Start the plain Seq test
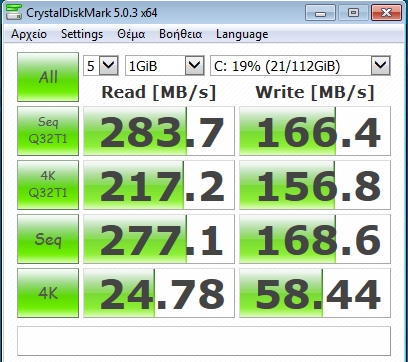Image resolution: width=408 pixels, height=362 pixels. coord(48,239)
